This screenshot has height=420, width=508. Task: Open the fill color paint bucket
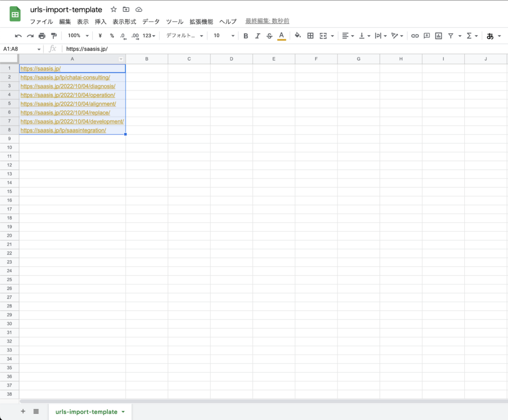298,36
